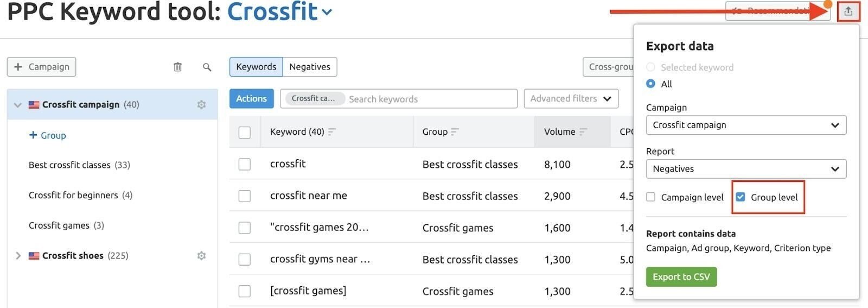Open Crossfit campaign settings gear

(x=201, y=104)
